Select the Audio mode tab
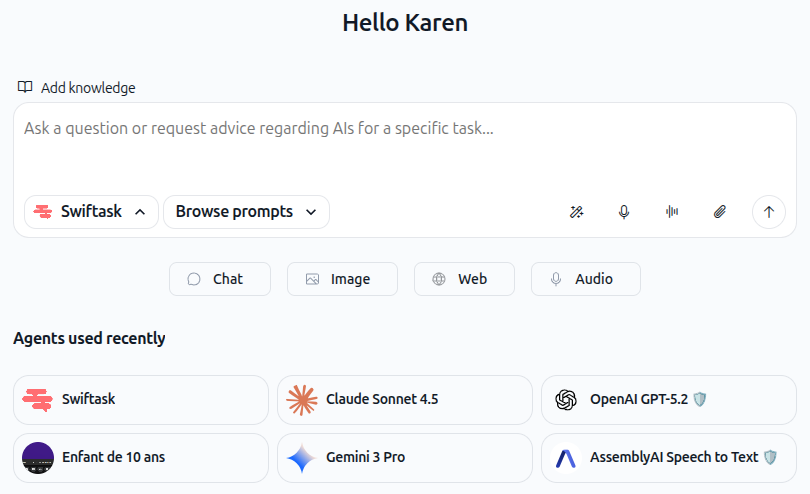Image resolution: width=810 pixels, height=494 pixels. tap(586, 279)
